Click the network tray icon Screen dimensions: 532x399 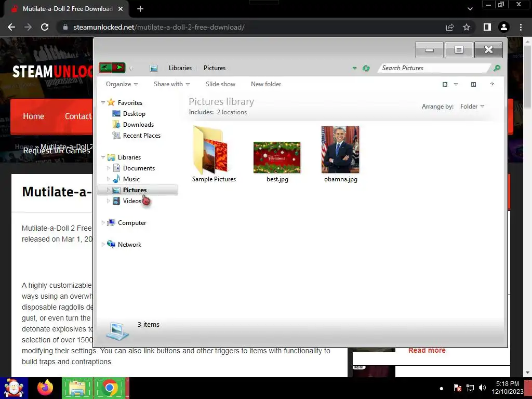click(470, 388)
